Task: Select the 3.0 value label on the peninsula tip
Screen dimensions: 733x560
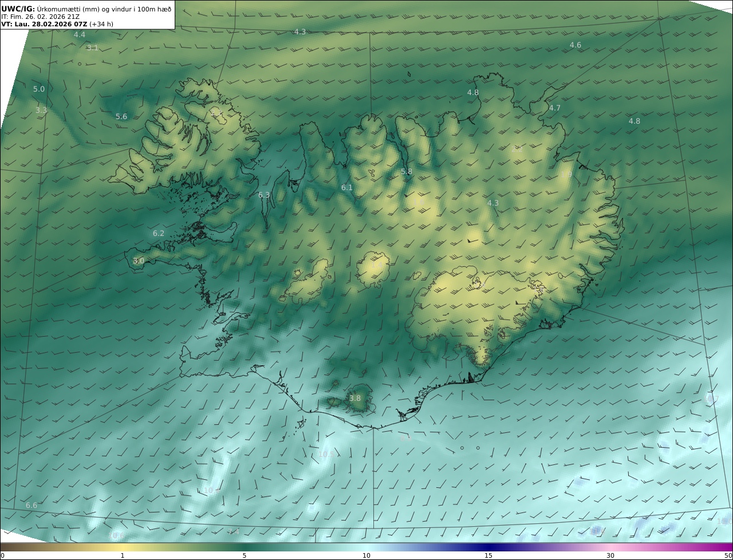Action: 139,261
